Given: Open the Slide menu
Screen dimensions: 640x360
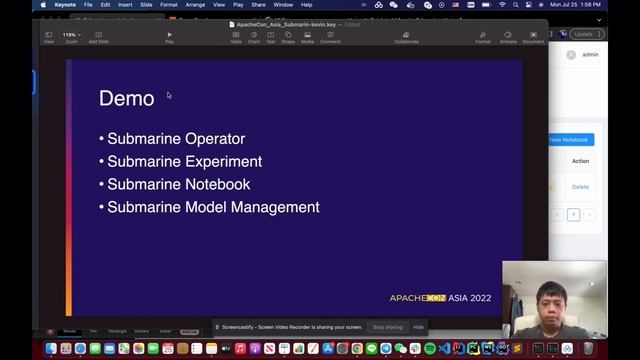Looking at the screenshot, I should point(146,5).
